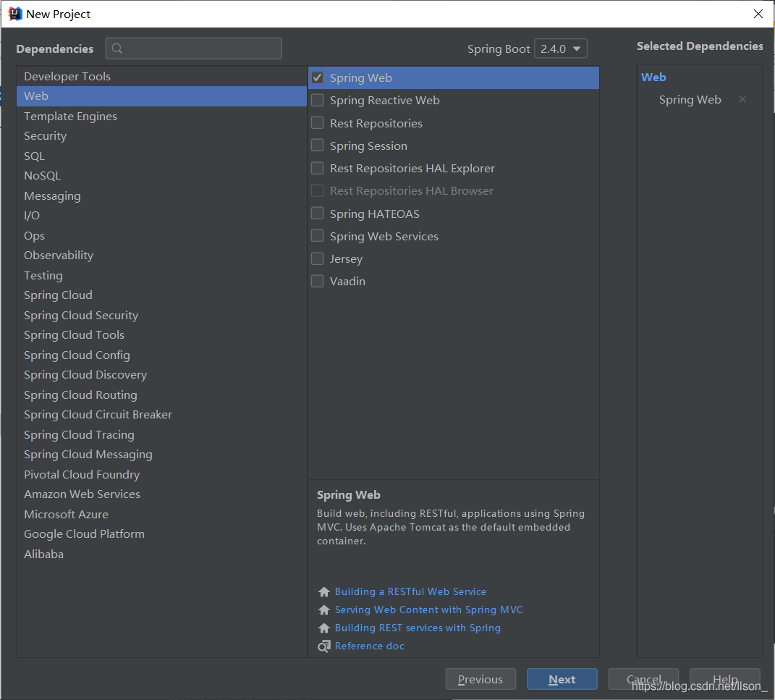This screenshot has width=775, height=700.
Task: Click the IntelliJ IDEA logo icon in title bar
Action: tap(14, 14)
